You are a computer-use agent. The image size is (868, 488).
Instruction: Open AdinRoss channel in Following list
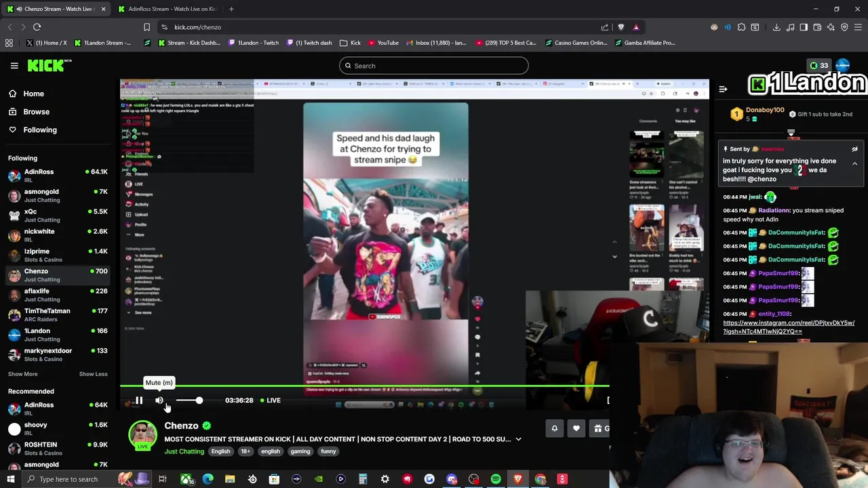pos(57,176)
